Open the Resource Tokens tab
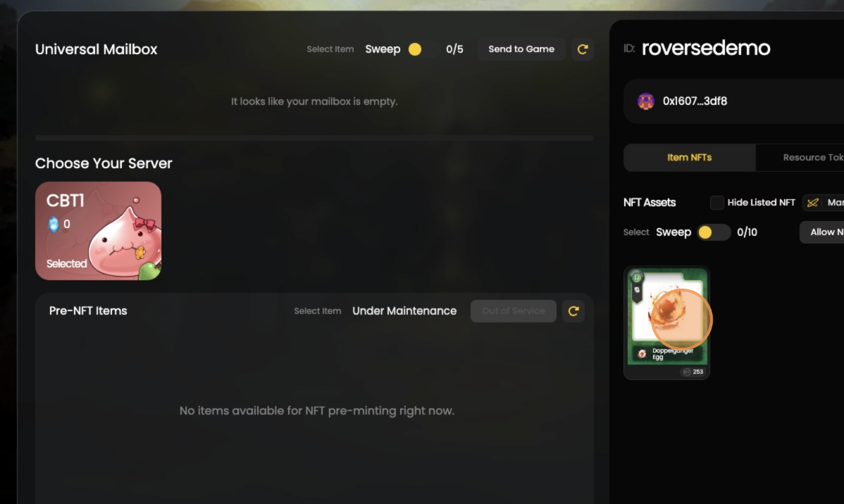This screenshot has width=844, height=504. [x=800, y=158]
